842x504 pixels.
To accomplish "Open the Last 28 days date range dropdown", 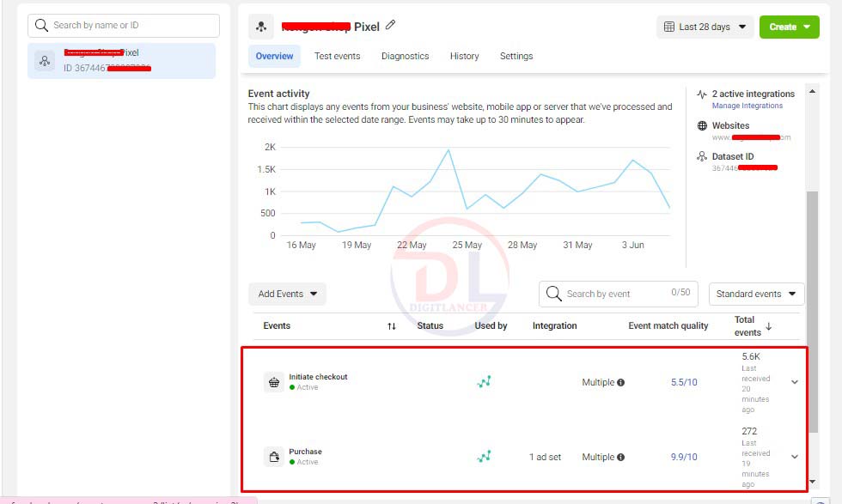I will pyautogui.click(x=705, y=27).
